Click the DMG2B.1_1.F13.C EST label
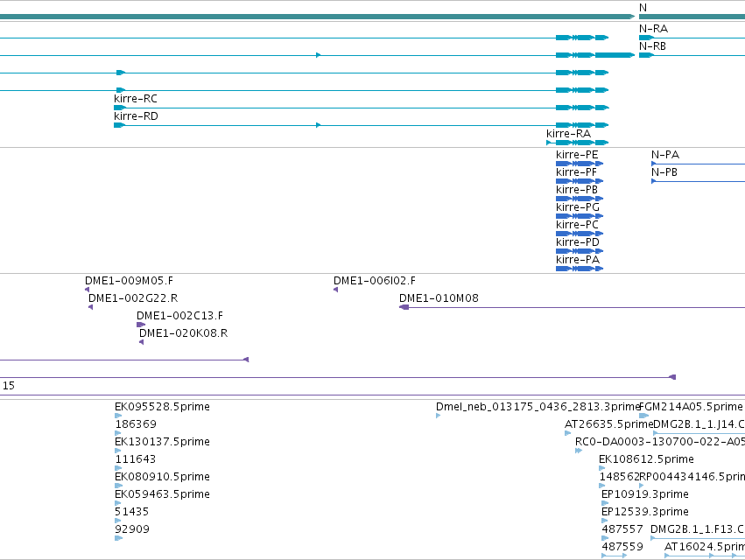The width and height of the screenshot is (745, 560). pos(697,529)
